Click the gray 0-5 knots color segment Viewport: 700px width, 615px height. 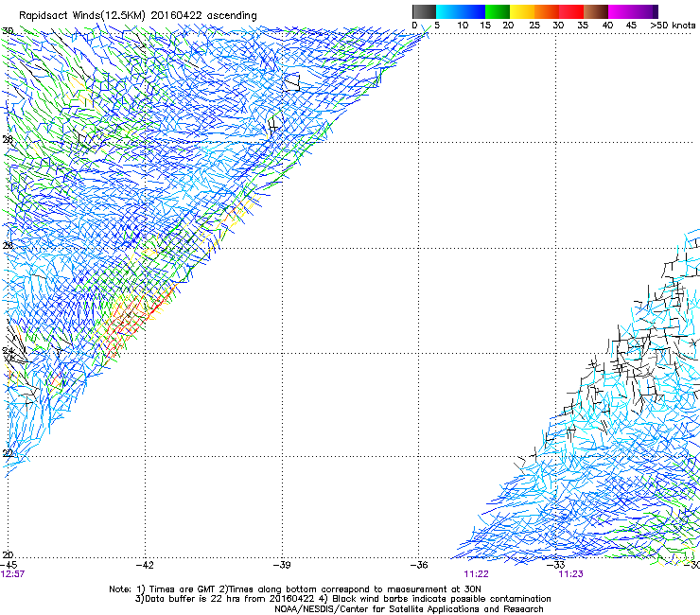click(424, 11)
